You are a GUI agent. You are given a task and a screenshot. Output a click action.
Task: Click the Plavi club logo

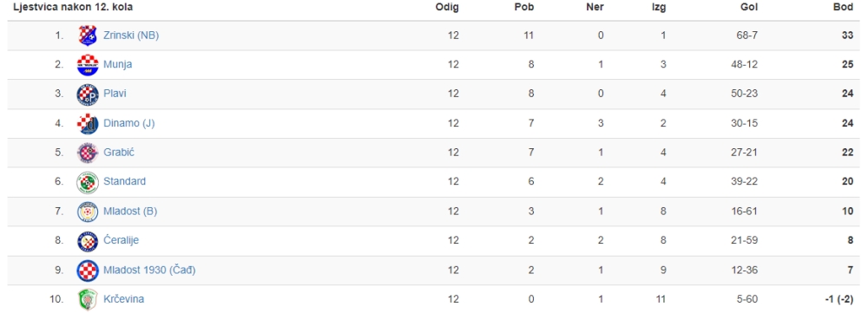point(88,94)
